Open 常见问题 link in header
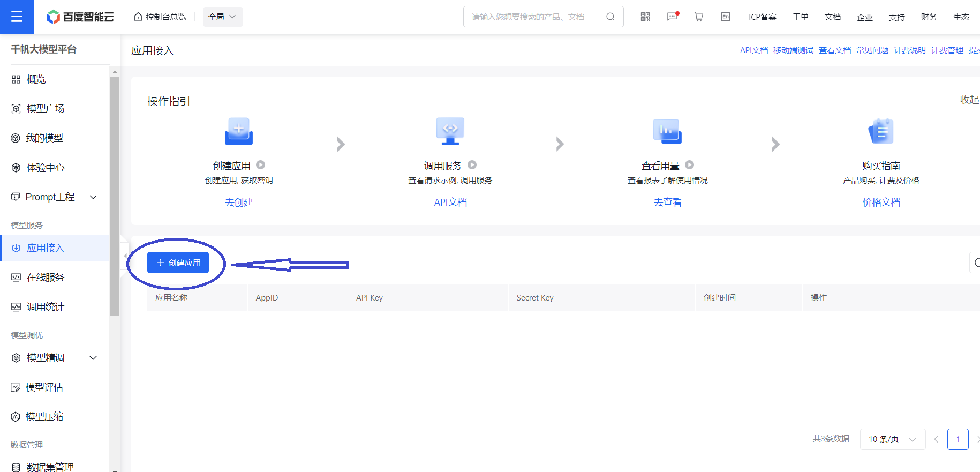Image resolution: width=980 pixels, height=472 pixels. [872, 50]
